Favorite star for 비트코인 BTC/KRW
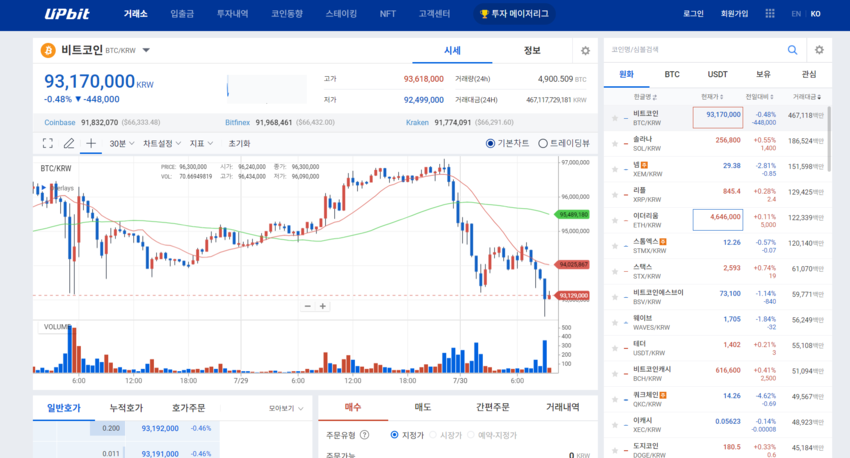The width and height of the screenshot is (850, 458). point(615,118)
